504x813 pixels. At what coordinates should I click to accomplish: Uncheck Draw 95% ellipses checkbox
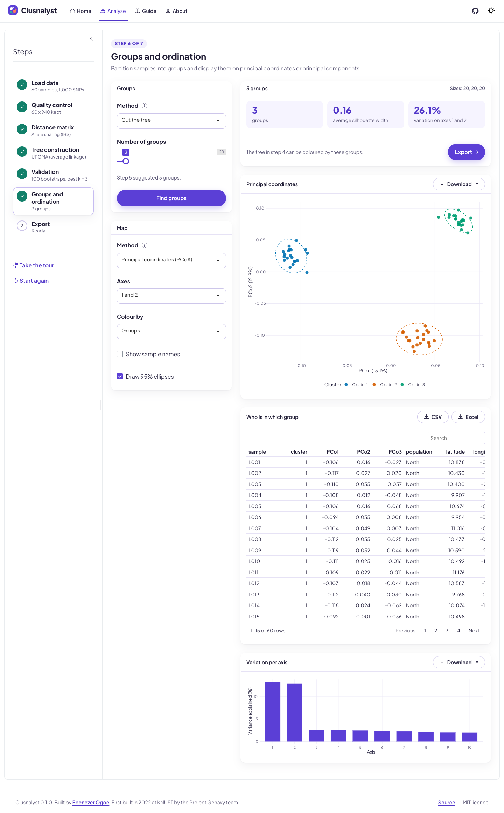(120, 377)
